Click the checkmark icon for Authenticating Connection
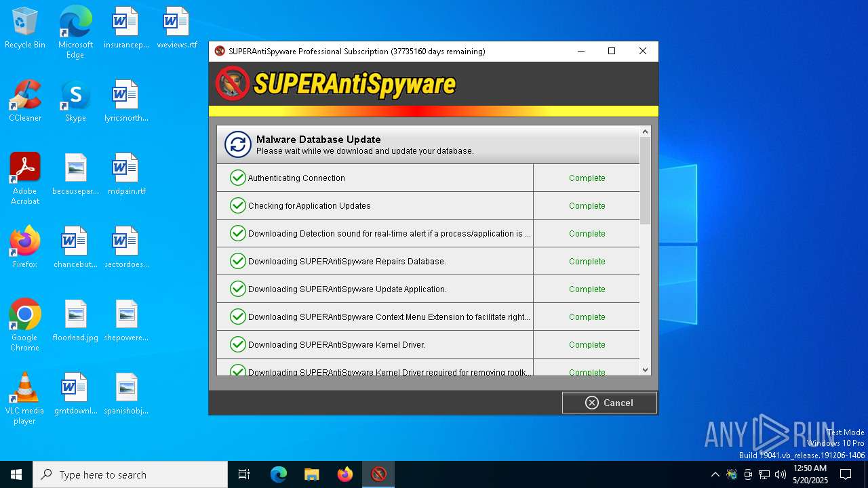Image resolution: width=868 pixels, height=488 pixels. (x=237, y=178)
